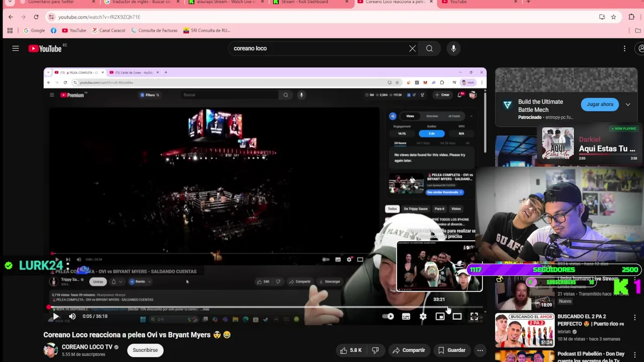Click the 'lebriah' channel name in the sidebar
The image size is (644, 362).
564,332
